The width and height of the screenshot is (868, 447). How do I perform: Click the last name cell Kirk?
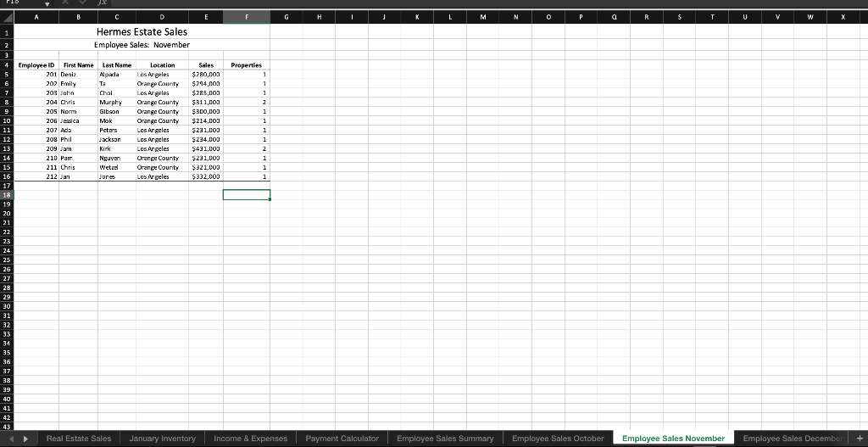(117, 148)
